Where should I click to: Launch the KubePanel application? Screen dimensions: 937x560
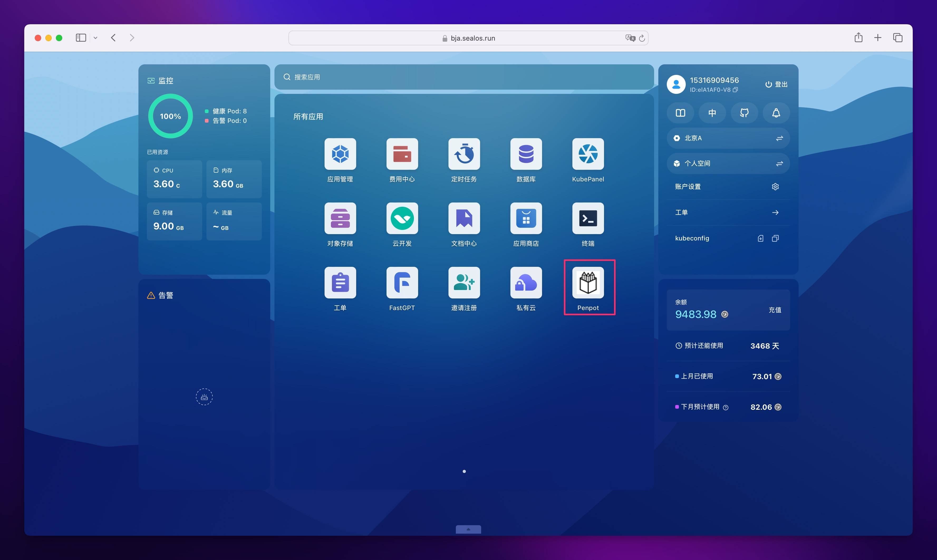point(588,154)
